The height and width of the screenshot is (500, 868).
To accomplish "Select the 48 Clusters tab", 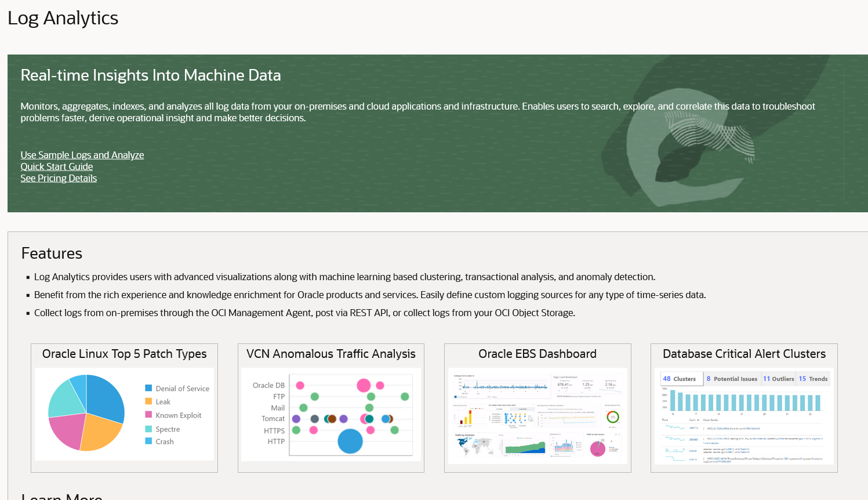I will 681,378.
